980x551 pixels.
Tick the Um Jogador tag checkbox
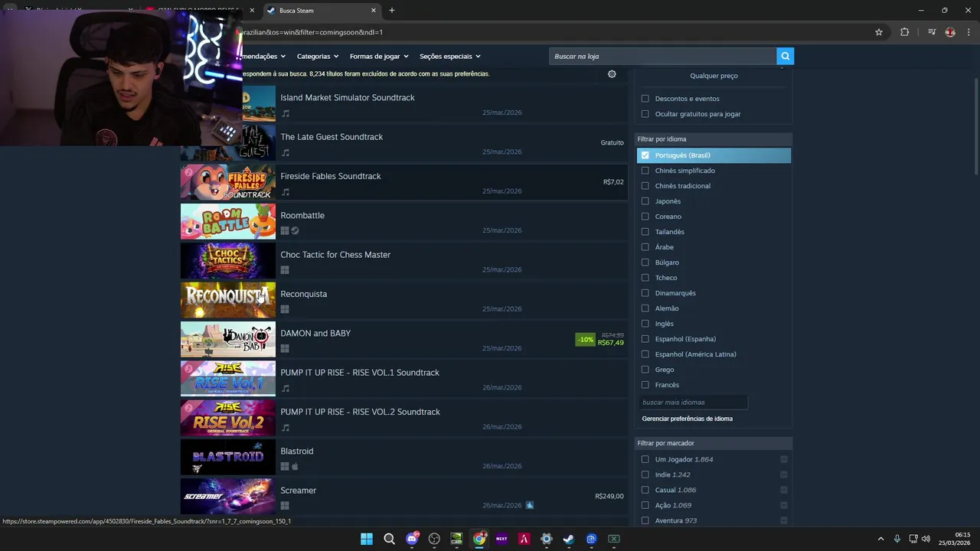click(645, 459)
